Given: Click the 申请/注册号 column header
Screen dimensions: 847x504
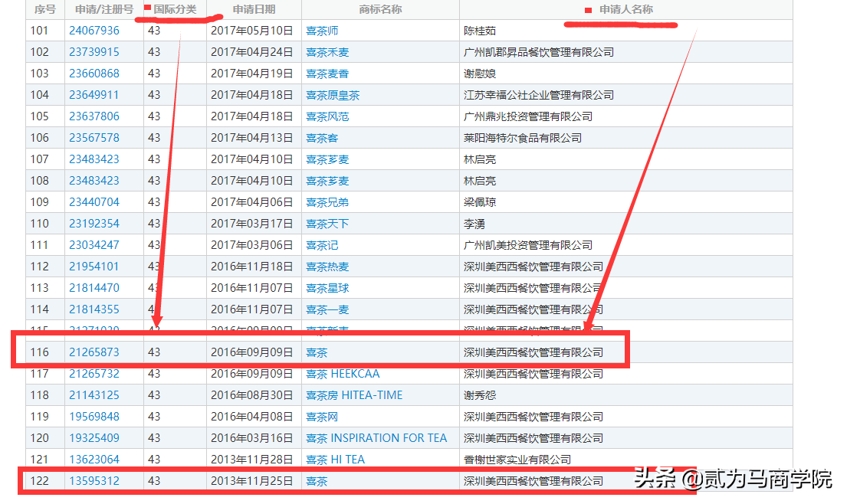Looking at the screenshot, I should click(104, 9).
